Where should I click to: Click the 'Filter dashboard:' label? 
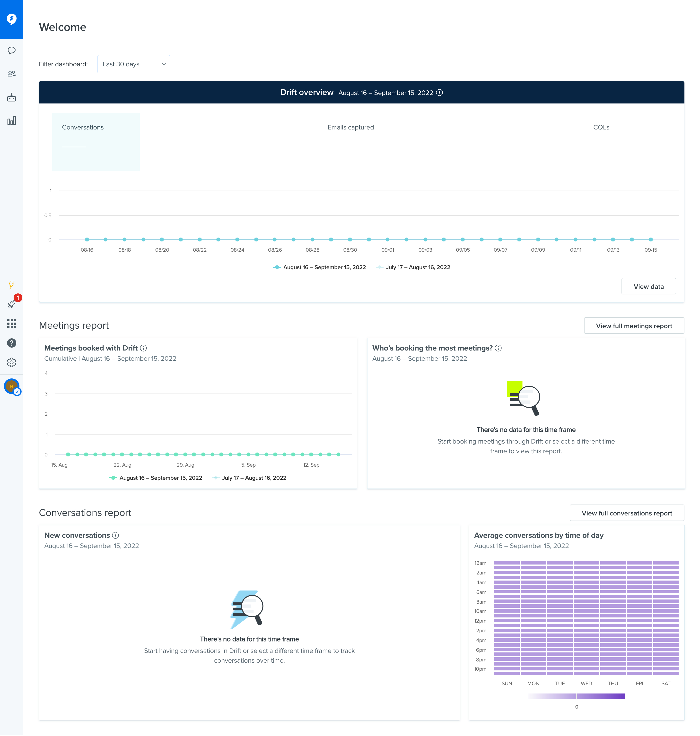[x=63, y=64]
